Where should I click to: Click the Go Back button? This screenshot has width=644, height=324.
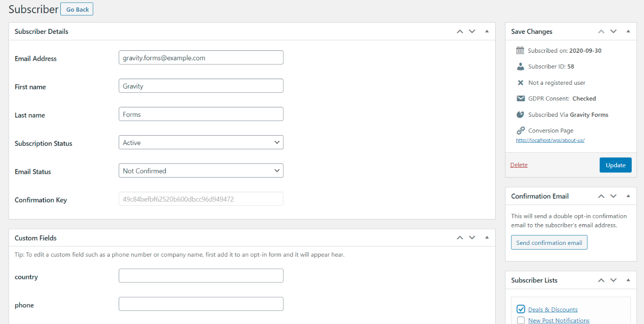(77, 9)
